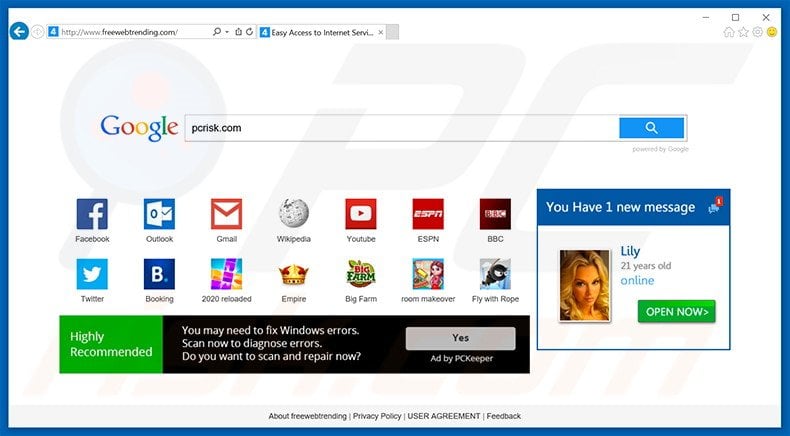The height and width of the screenshot is (436, 790).
Task: Click the smiley feedback icon
Action: pos(772,32)
